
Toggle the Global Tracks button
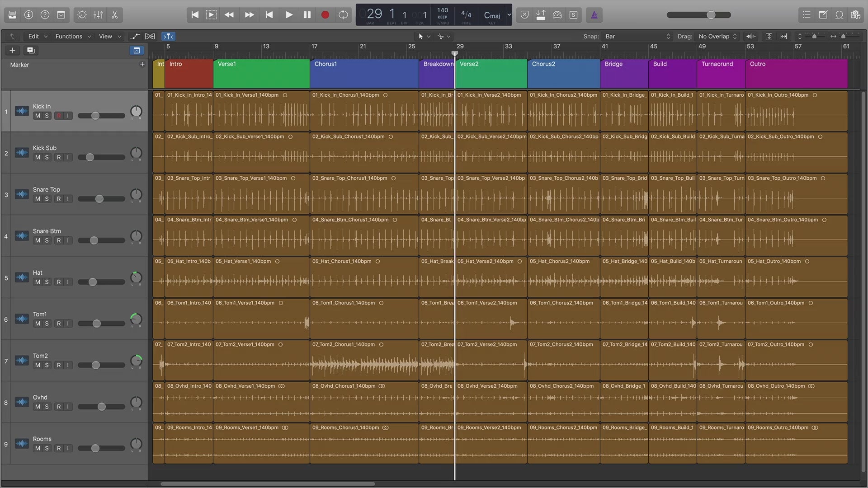coord(137,50)
